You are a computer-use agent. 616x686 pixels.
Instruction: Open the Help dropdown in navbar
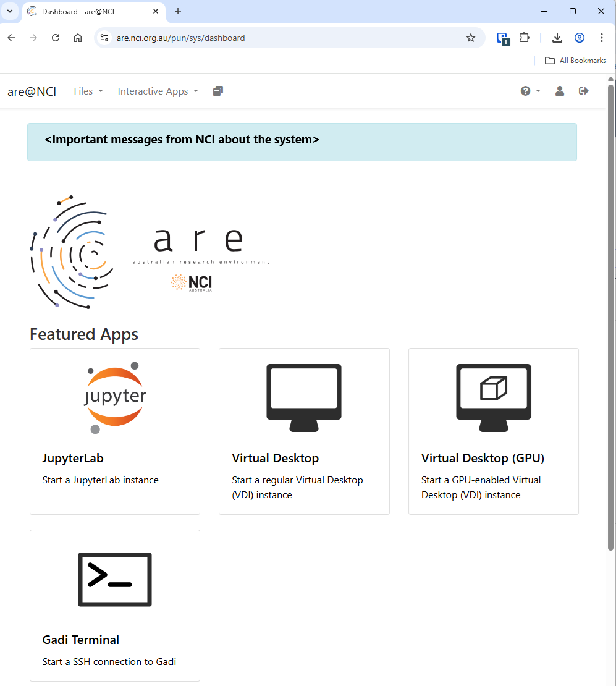tap(530, 91)
